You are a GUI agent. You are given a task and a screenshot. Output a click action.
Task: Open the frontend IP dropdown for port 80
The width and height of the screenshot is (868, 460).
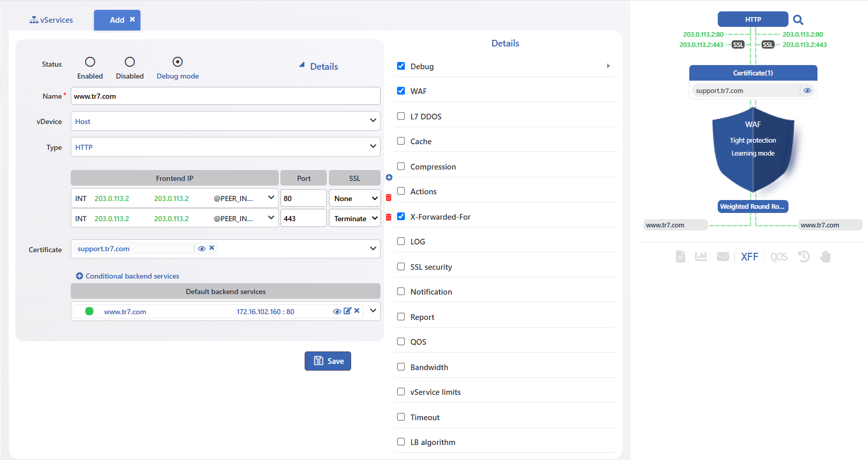175,198
